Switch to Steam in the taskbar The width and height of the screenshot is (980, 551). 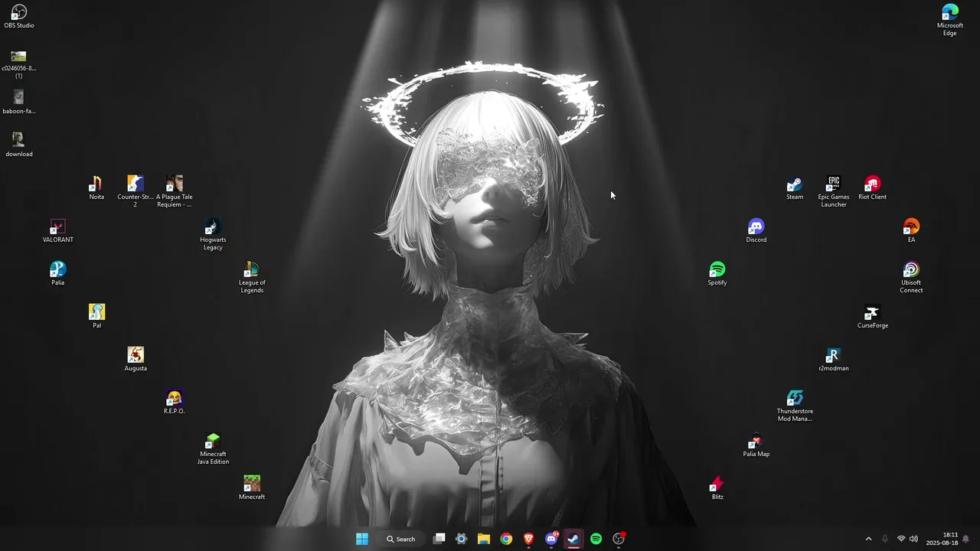pyautogui.click(x=573, y=539)
